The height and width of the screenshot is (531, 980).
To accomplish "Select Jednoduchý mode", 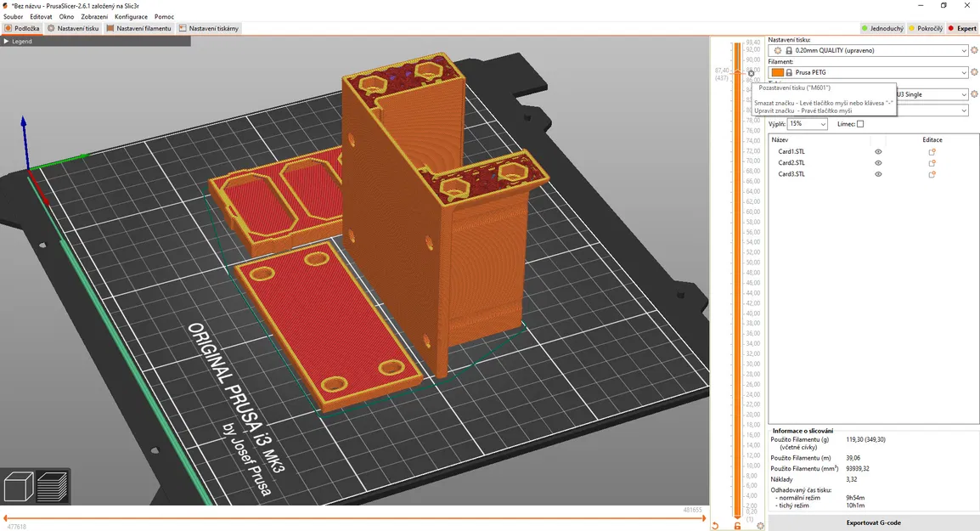I will tap(881, 28).
